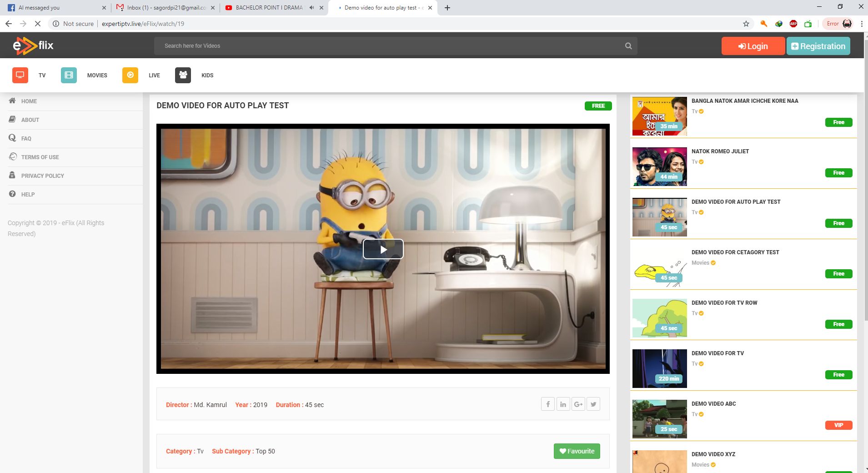
Task: Play the Minion demo video
Action: coord(383,249)
